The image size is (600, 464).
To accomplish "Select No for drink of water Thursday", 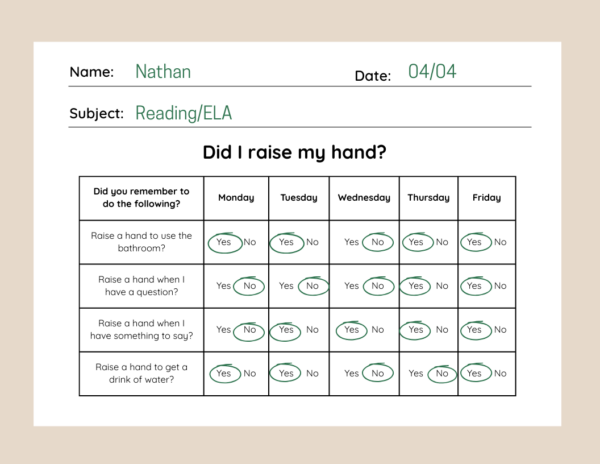I will 442,373.
